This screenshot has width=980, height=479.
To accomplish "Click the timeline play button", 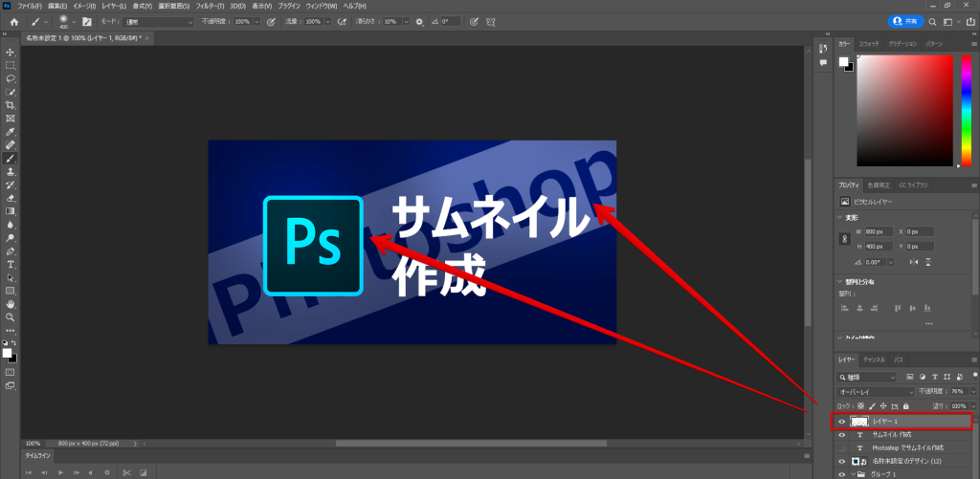I will click(60, 472).
